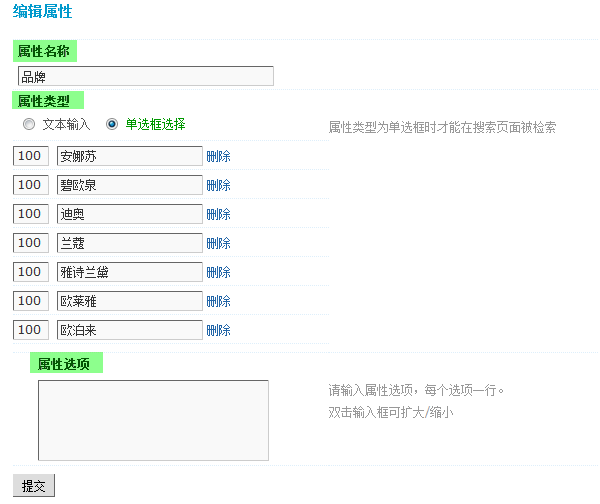Delete the 安娜苏 option
This screenshot has height=504, width=600.
pyautogui.click(x=218, y=156)
